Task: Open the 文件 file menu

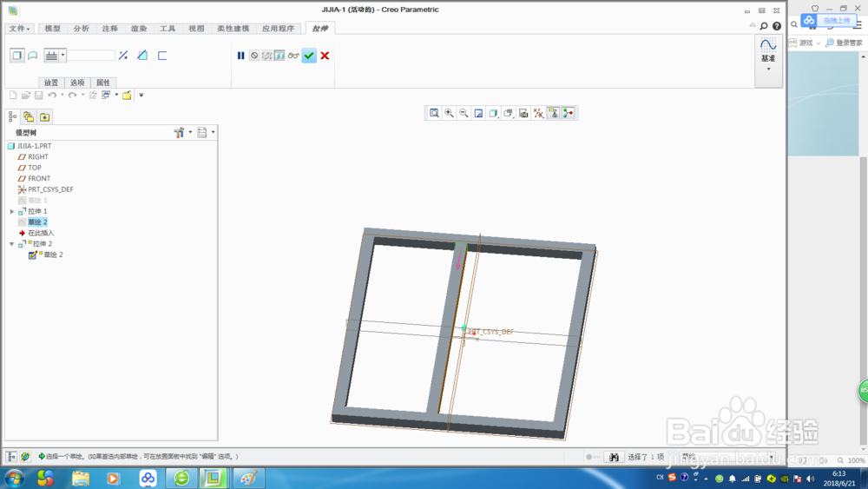Action: point(19,29)
